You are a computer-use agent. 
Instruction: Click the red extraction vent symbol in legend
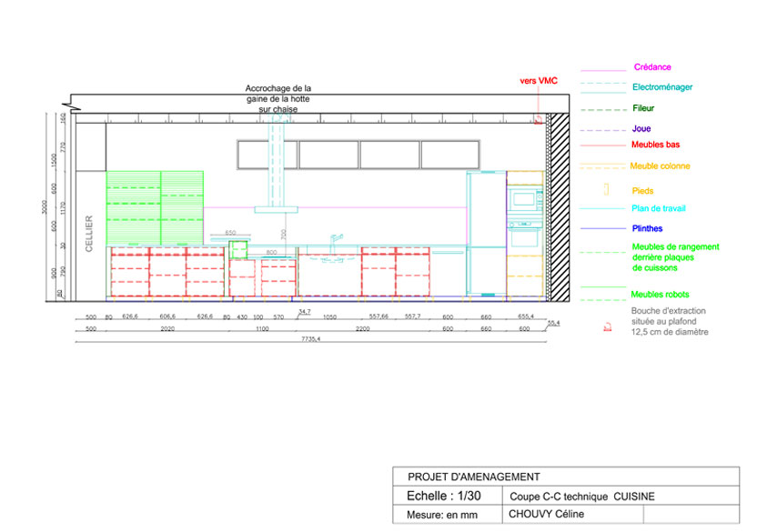point(606,328)
